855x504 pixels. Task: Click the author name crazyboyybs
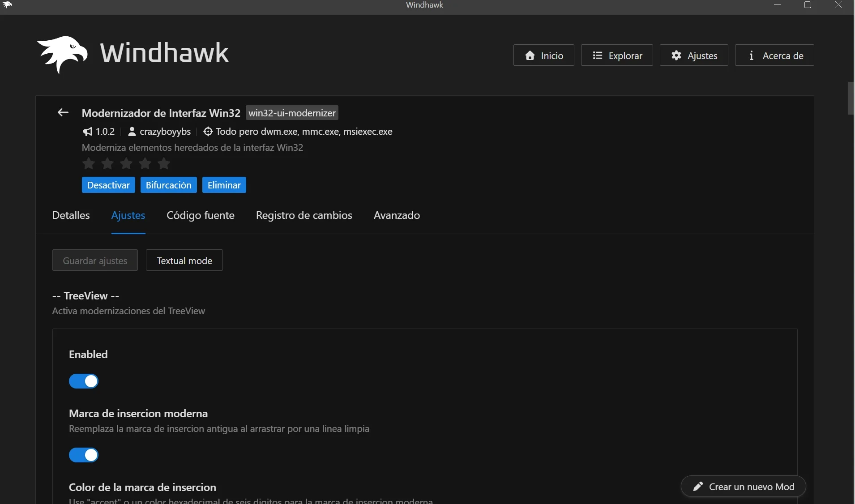pos(165,132)
